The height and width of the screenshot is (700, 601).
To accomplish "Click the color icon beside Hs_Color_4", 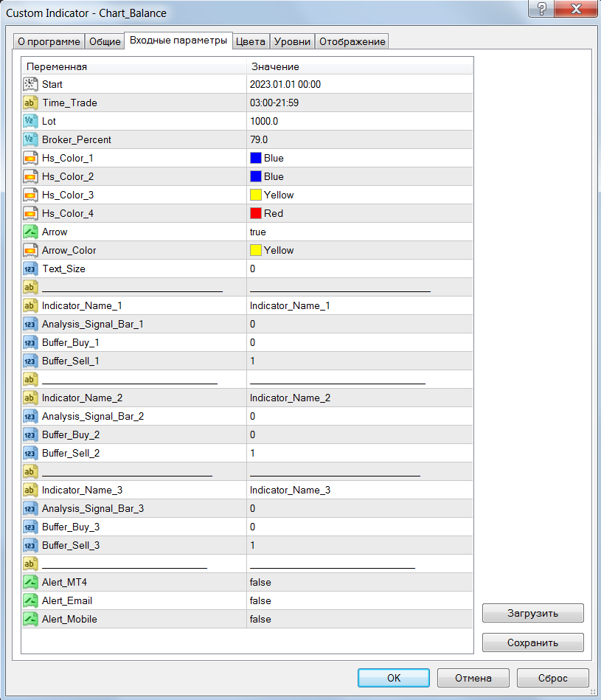I will [x=30, y=213].
